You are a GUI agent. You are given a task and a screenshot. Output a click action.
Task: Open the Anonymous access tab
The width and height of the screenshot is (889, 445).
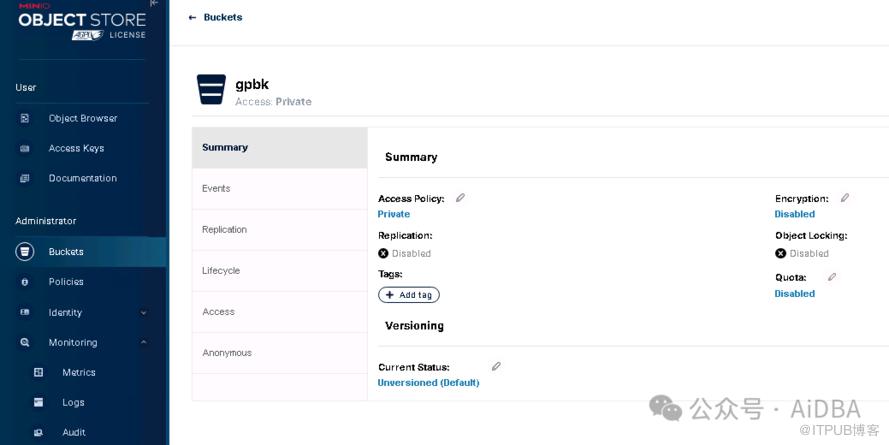click(227, 352)
